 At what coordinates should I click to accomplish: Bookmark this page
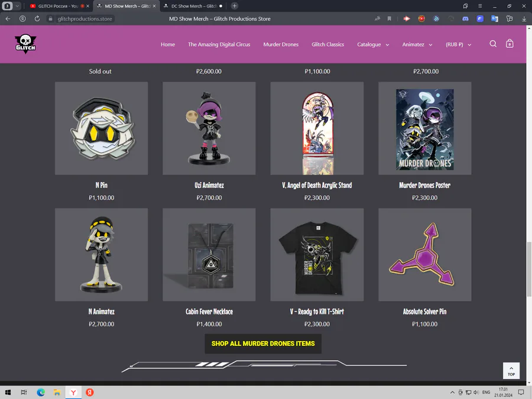click(389, 19)
